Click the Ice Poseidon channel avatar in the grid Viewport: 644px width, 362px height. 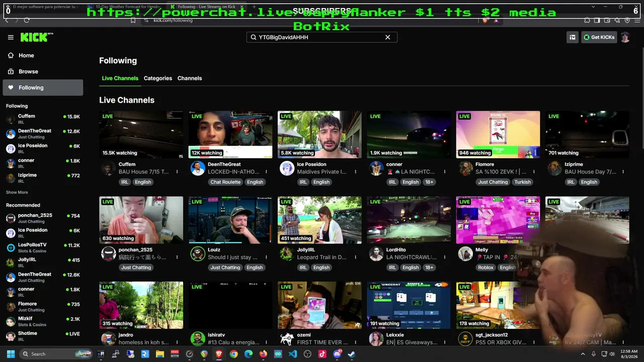point(287,168)
